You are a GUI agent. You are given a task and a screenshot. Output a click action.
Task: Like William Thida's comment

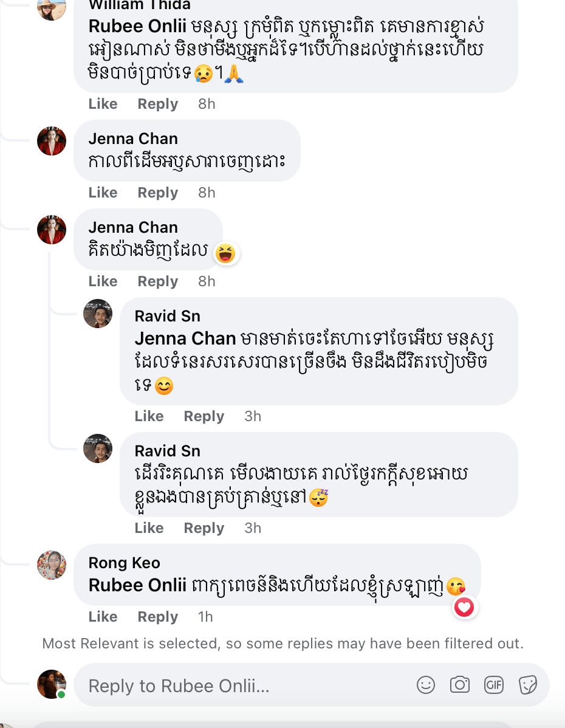[103, 104]
